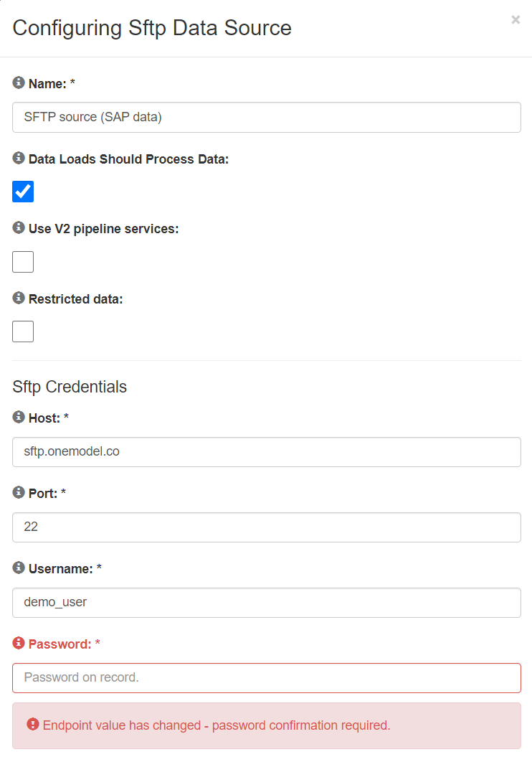Click the Name field with SFTP source text
This screenshot has height=762, width=532.
[x=267, y=117]
